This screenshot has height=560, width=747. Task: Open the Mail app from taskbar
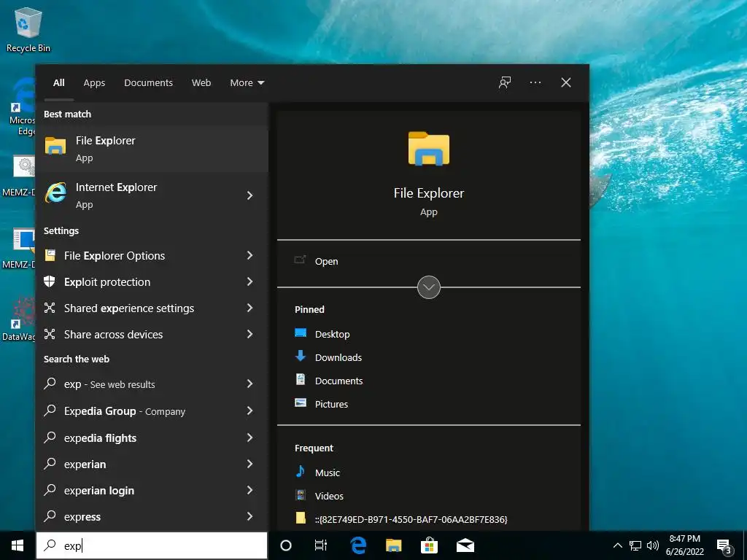(x=465, y=545)
